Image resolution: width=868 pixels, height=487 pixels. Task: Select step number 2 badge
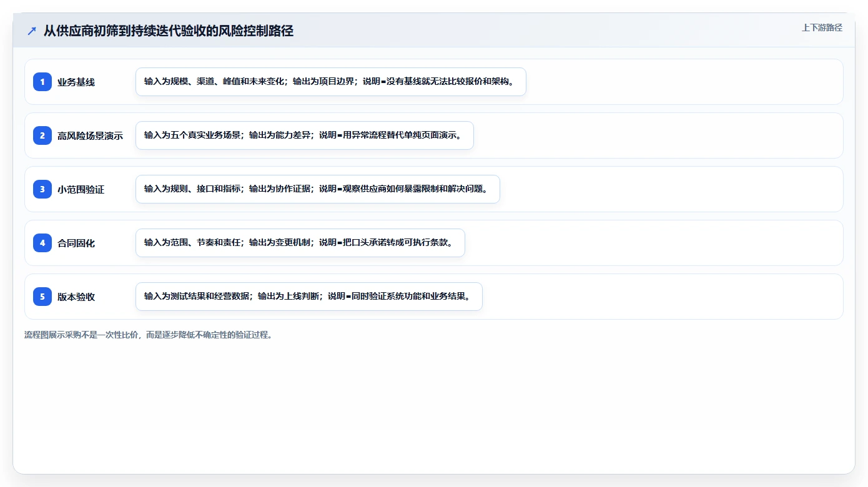tap(42, 135)
